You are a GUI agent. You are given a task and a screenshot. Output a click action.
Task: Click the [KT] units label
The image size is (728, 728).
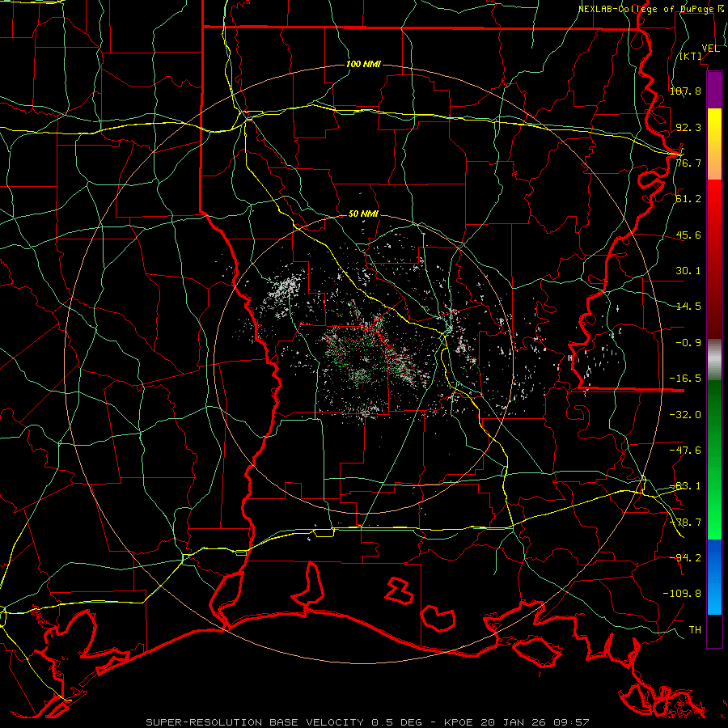[691, 56]
